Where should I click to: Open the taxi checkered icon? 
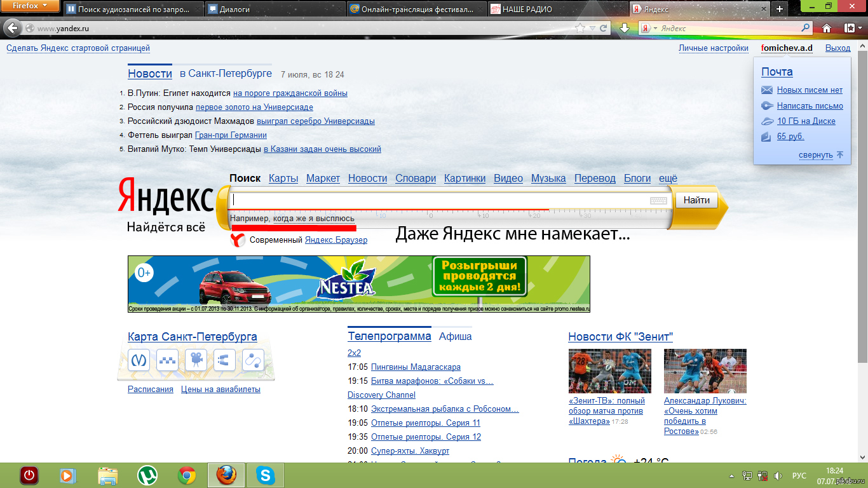[x=167, y=360]
